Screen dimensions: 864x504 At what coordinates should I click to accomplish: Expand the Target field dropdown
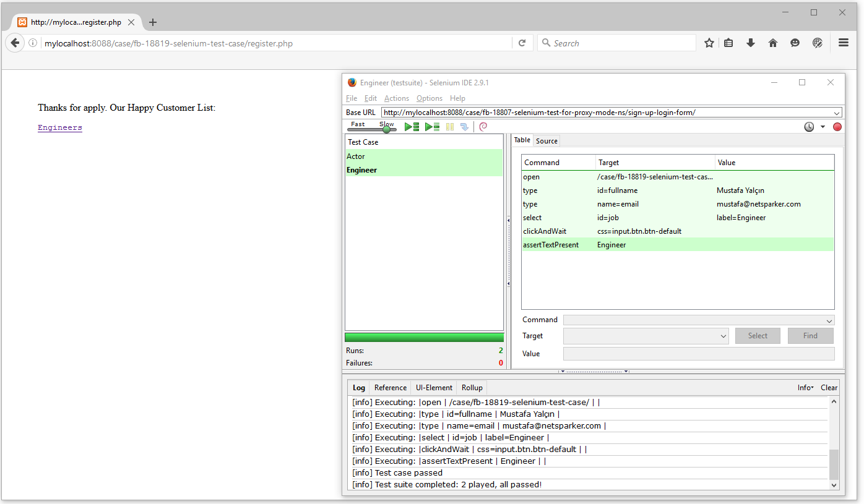click(x=724, y=335)
